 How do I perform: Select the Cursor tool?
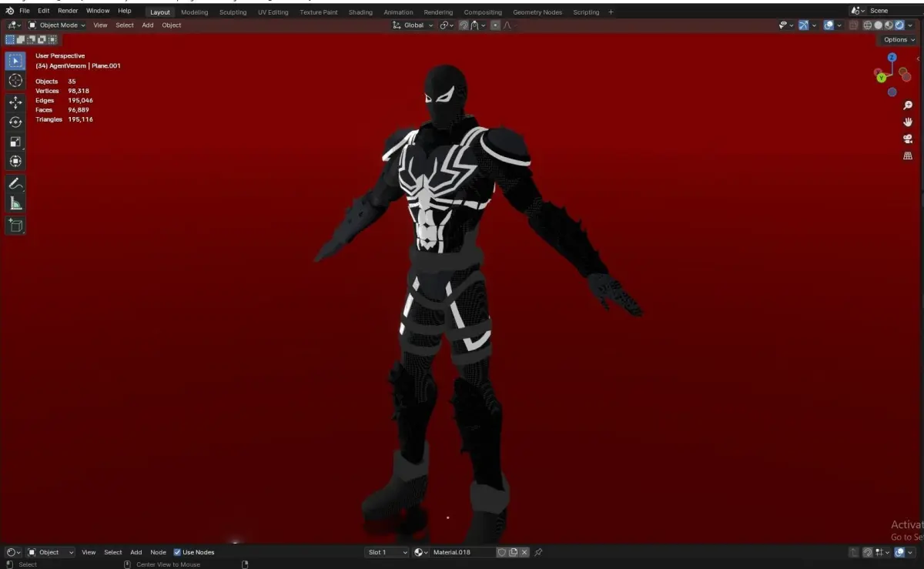pos(15,80)
